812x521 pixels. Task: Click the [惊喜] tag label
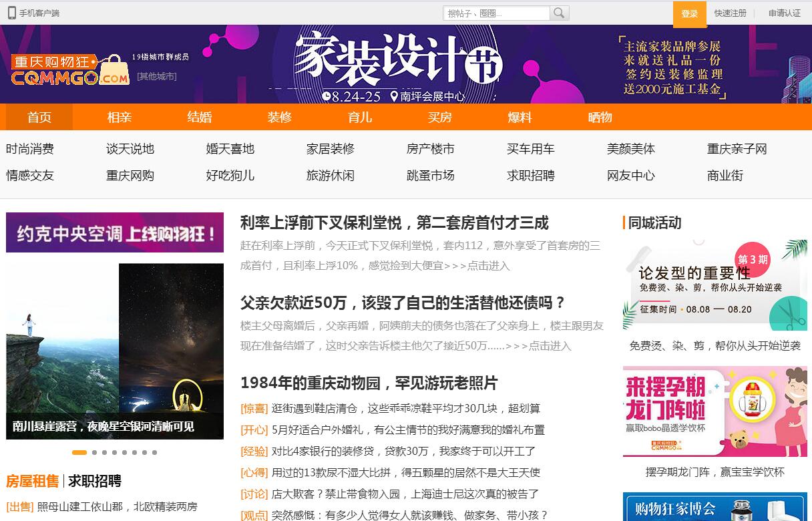click(x=254, y=408)
